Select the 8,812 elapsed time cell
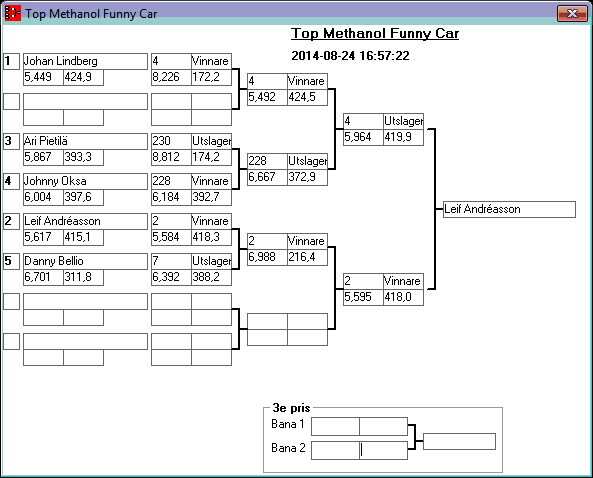 pos(171,157)
